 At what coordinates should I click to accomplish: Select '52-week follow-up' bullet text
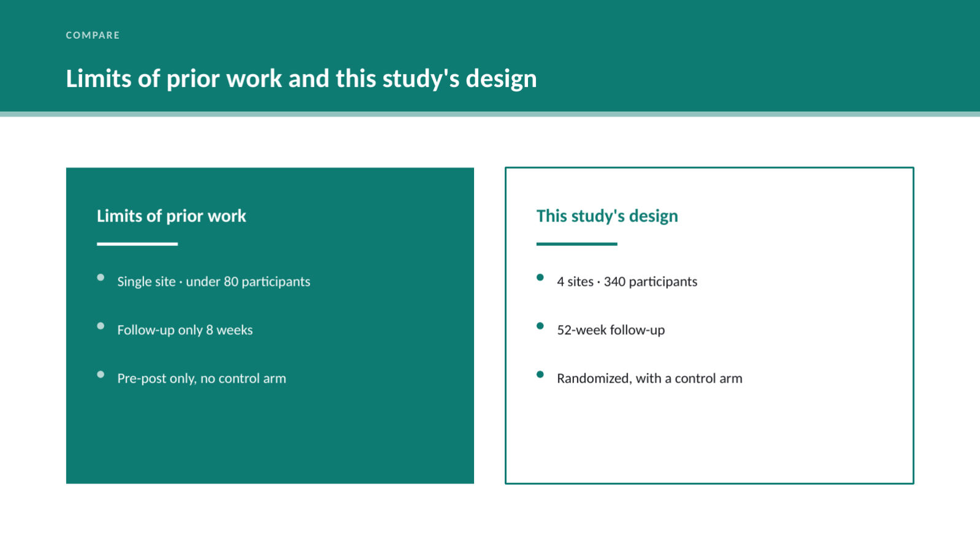(x=611, y=330)
